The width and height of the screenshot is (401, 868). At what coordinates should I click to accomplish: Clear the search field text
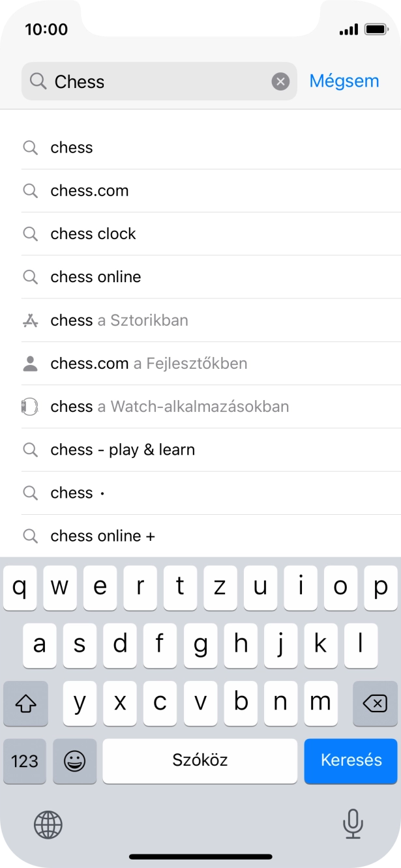click(x=280, y=81)
